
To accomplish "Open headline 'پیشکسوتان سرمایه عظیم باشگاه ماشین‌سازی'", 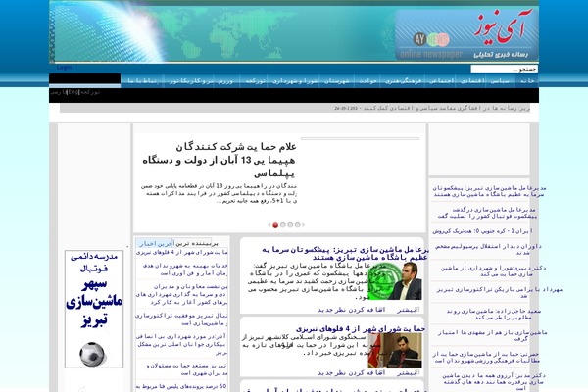I will 345,253.
